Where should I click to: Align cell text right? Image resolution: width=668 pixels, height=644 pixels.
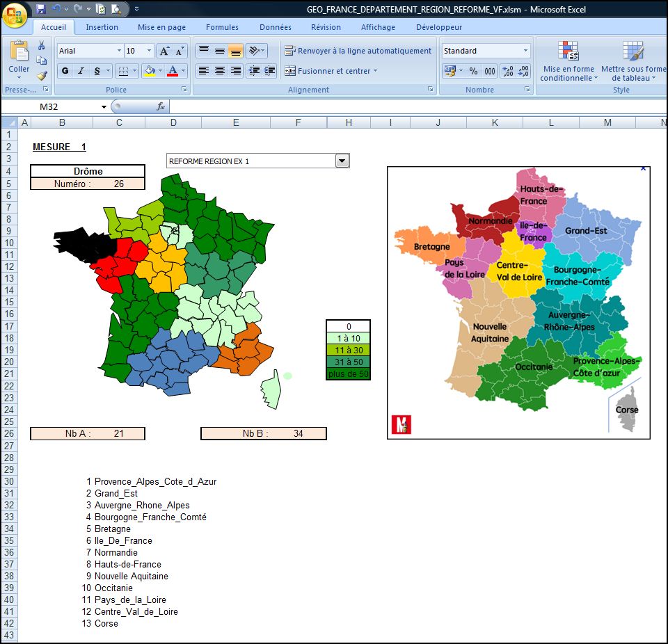point(236,71)
